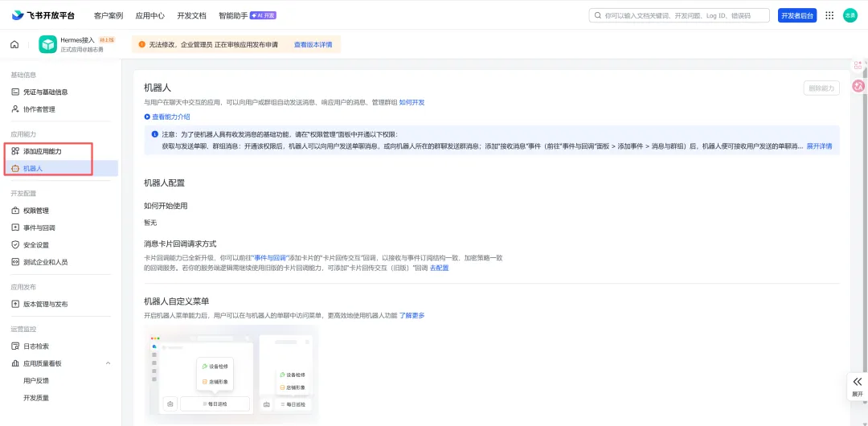Click the 查看能力介绍 play icon link
Screen dimensions: 868x426
coord(167,117)
